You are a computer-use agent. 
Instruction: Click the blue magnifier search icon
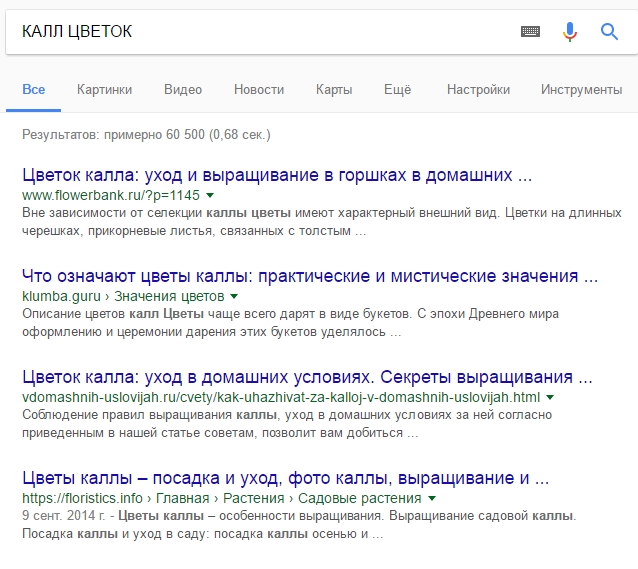coord(609,31)
